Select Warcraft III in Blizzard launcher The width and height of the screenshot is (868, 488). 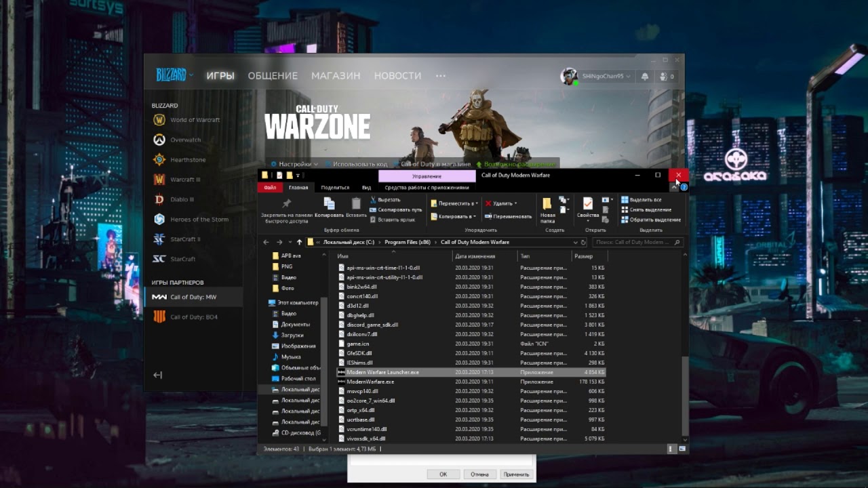pyautogui.click(x=177, y=180)
